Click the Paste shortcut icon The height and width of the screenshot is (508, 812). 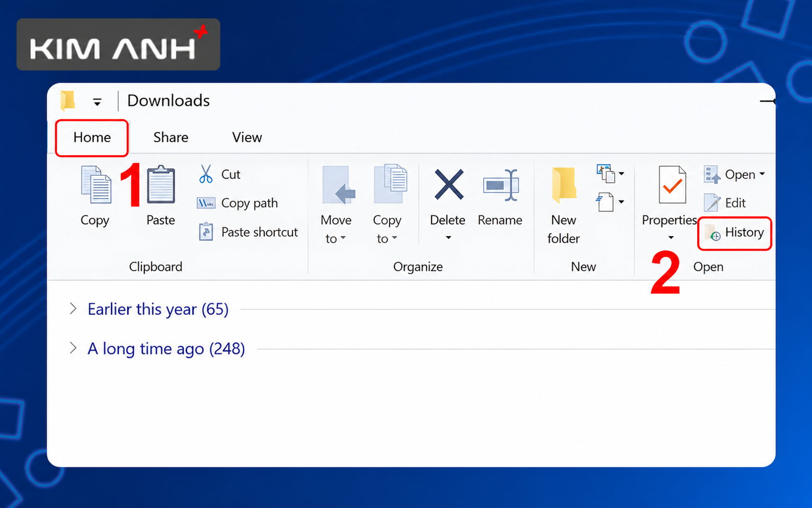tap(206, 232)
